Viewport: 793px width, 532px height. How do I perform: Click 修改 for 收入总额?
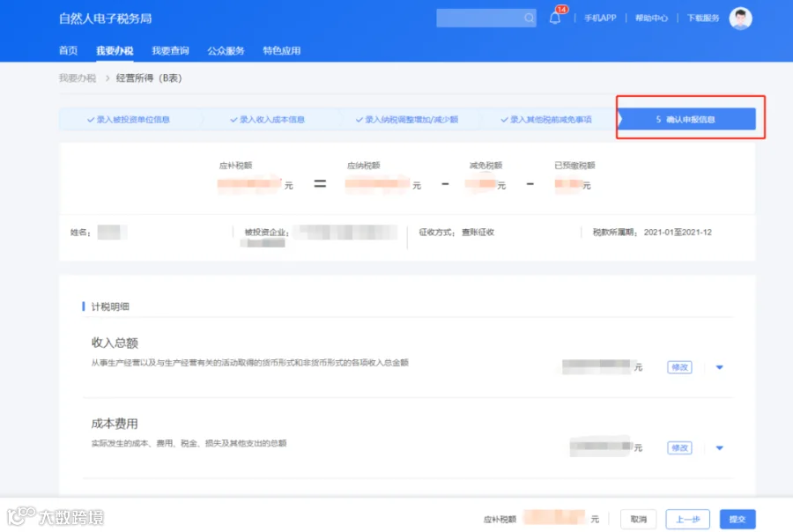tap(679, 367)
